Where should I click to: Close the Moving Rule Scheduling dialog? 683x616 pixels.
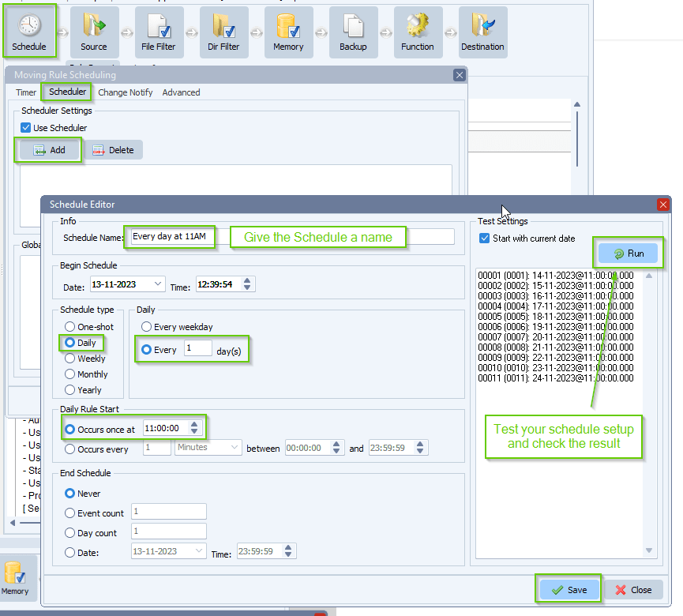(460, 75)
